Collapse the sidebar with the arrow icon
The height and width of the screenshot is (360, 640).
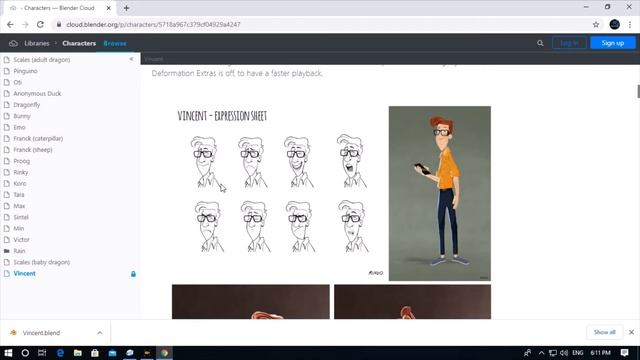(x=131, y=59)
